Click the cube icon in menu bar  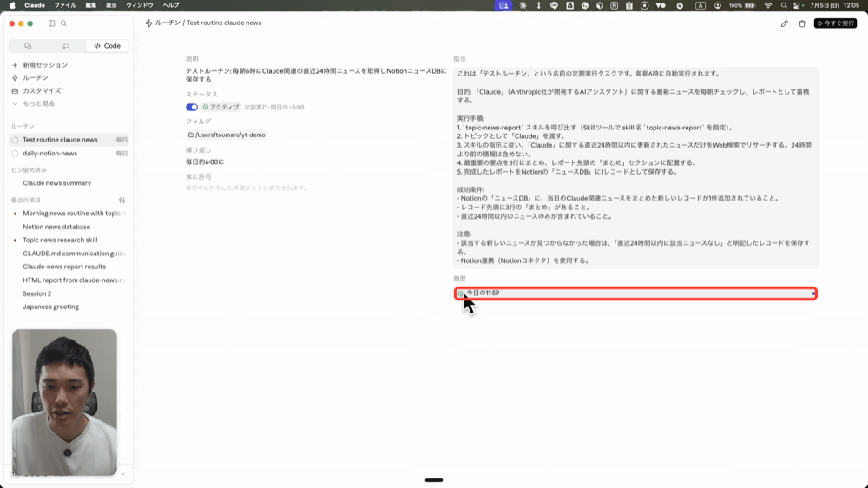tap(600, 5)
